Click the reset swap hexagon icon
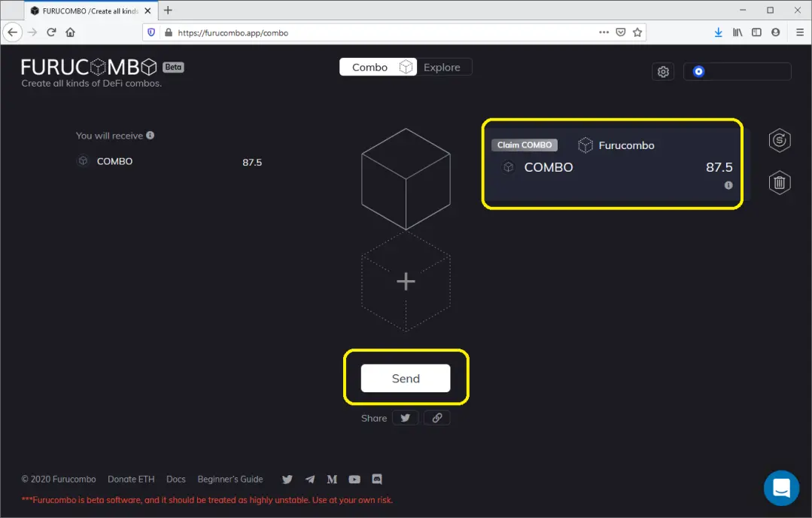Screen dimensions: 812x518 coord(780,140)
